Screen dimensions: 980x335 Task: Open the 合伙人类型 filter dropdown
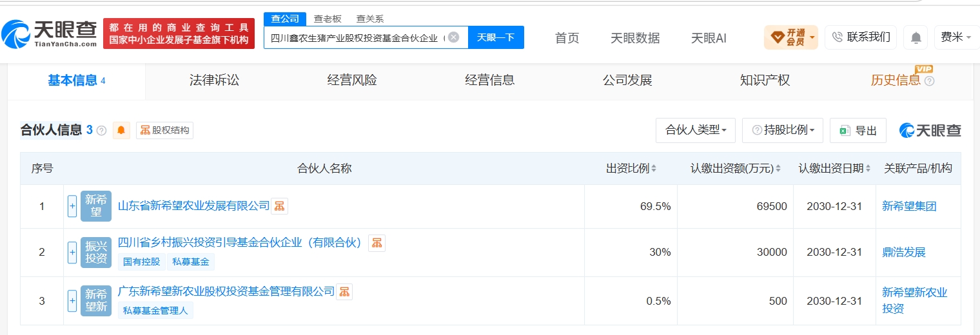[696, 130]
